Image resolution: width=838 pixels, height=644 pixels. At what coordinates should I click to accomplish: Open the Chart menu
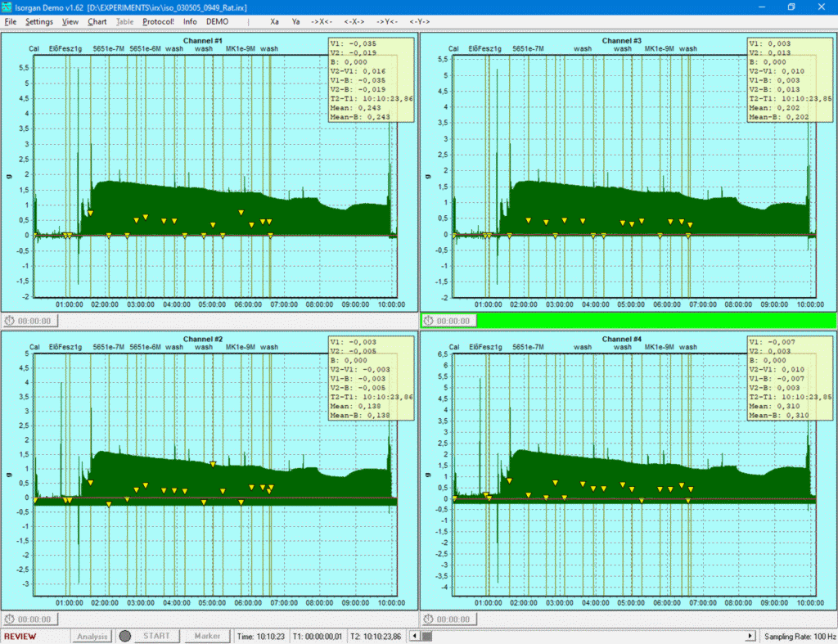point(97,22)
